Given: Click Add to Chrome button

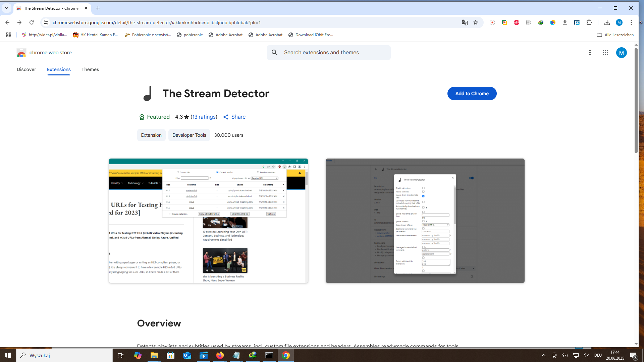Looking at the screenshot, I should click(x=472, y=94).
